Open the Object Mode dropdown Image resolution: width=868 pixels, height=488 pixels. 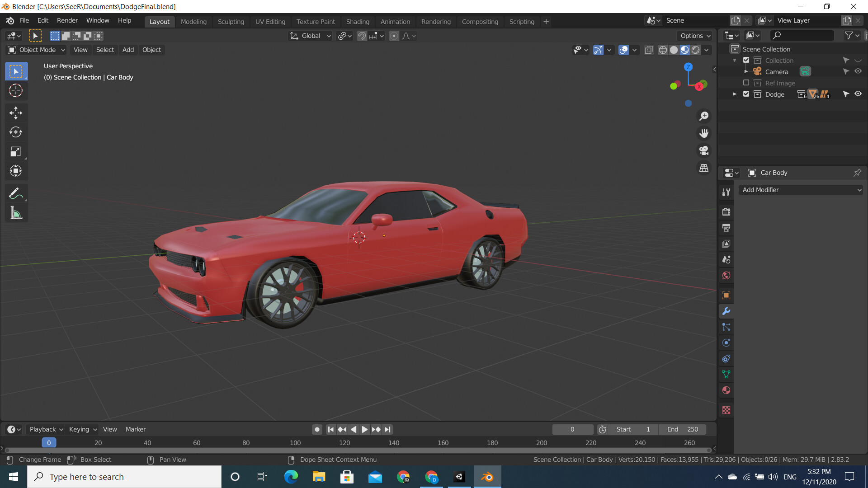[x=37, y=50]
